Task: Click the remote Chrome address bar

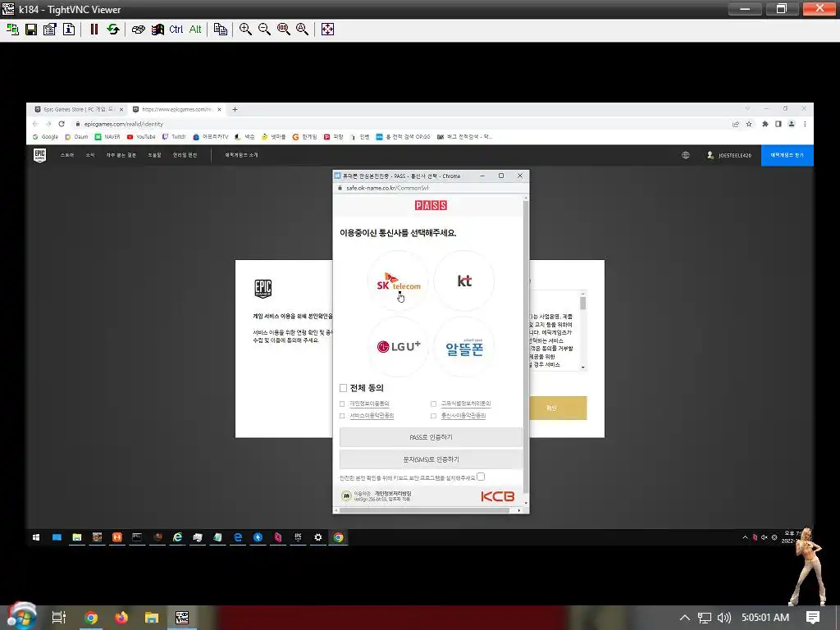Action: pos(402,124)
